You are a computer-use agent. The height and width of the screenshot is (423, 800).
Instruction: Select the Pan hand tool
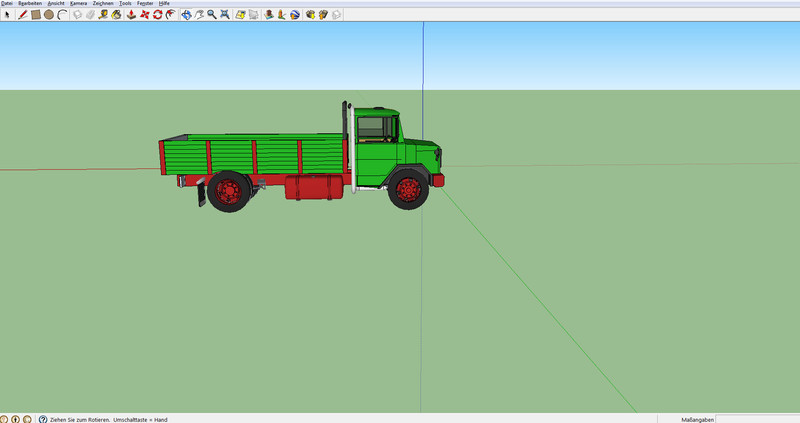pos(199,15)
